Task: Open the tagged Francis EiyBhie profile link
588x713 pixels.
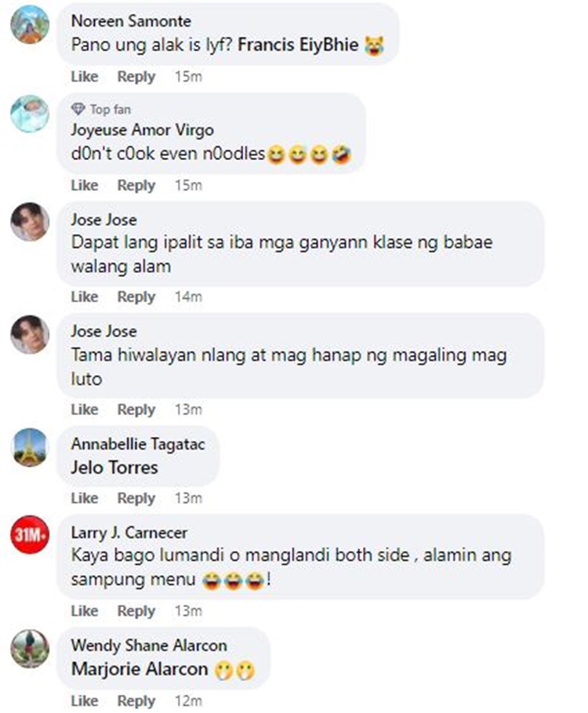Action: tap(298, 45)
